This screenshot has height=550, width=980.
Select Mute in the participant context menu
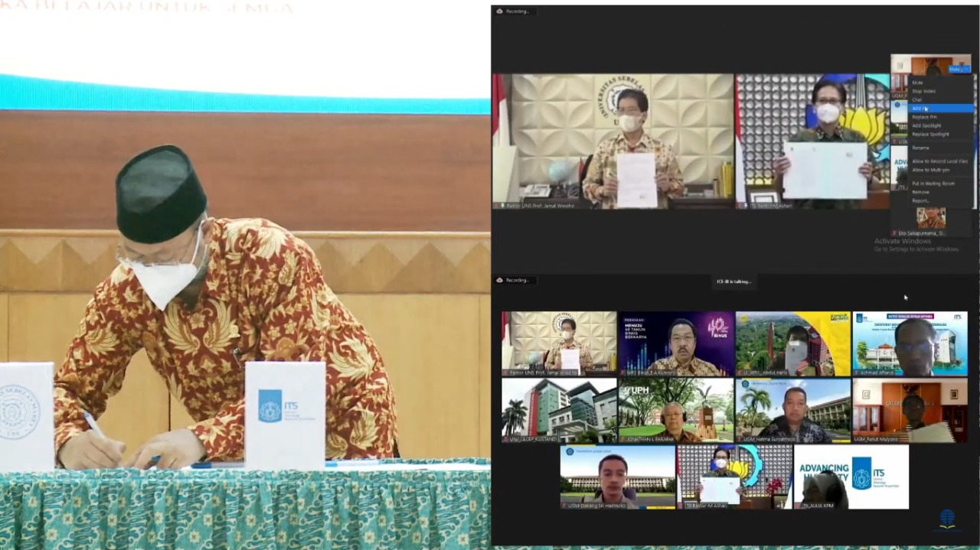(x=917, y=83)
